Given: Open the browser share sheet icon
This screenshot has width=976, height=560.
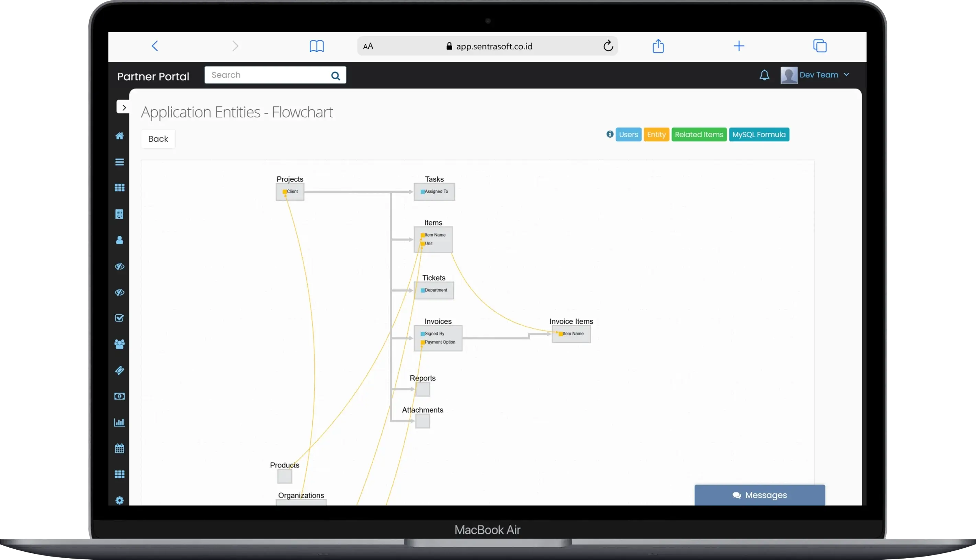Looking at the screenshot, I should pyautogui.click(x=658, y=46).
